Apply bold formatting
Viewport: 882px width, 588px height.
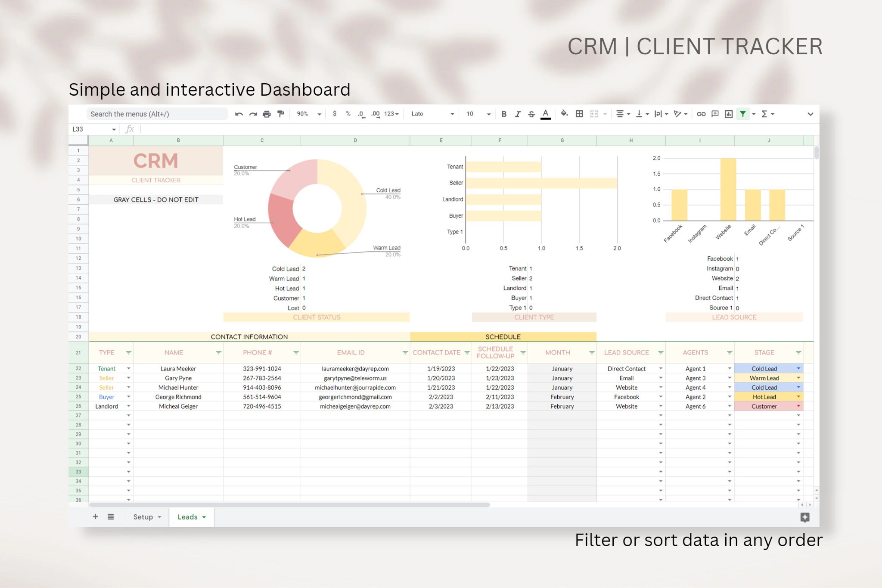click(x=504, y=114)
